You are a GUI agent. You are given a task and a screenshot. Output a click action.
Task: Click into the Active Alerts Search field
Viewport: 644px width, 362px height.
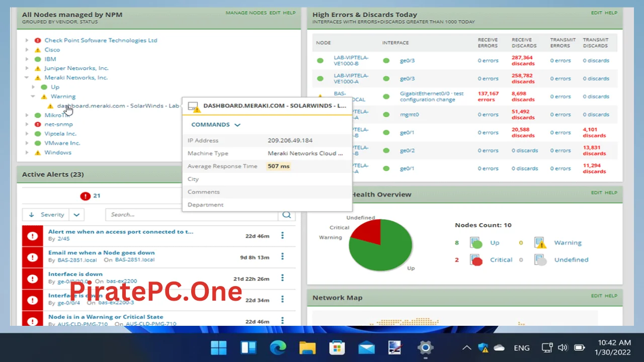point(192,215)
